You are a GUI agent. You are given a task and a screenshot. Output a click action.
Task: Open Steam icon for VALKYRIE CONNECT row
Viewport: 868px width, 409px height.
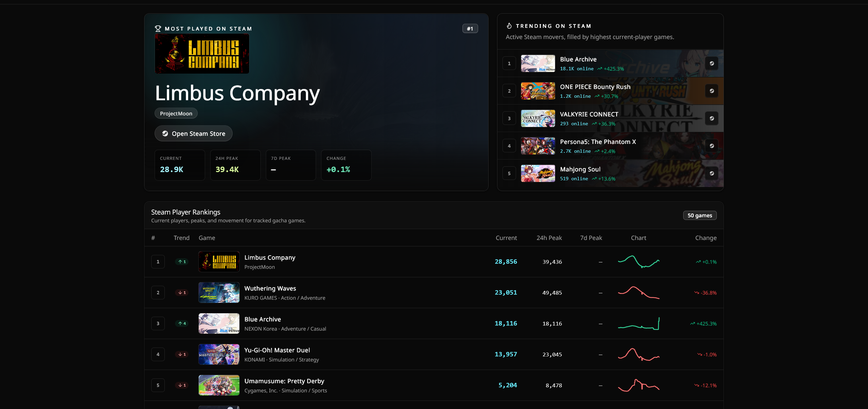pyautogui.click(x=712, y=118)
